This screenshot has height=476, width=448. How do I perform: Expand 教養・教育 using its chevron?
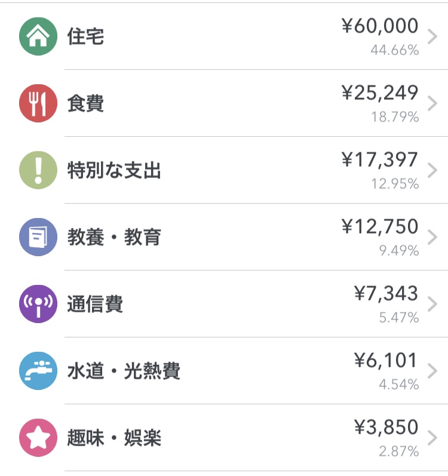pyautogui.click(x=432, y=237)
